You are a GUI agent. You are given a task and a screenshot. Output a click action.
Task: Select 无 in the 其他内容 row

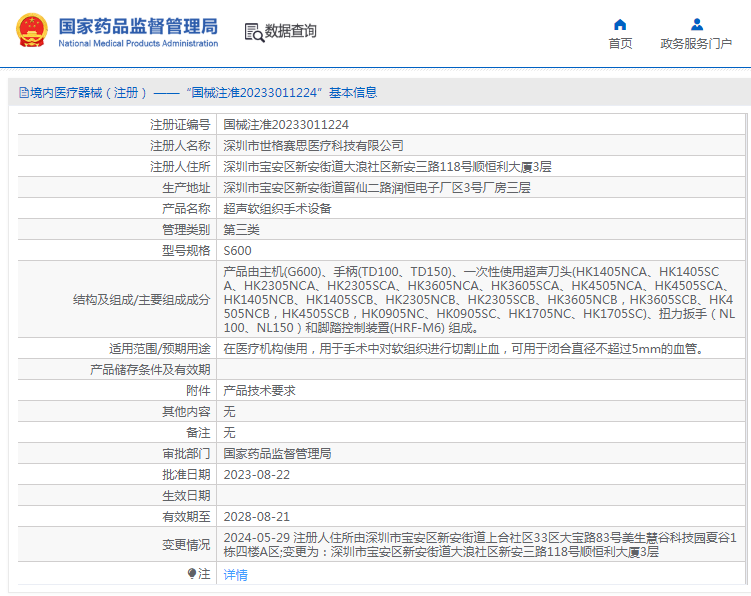229,412
